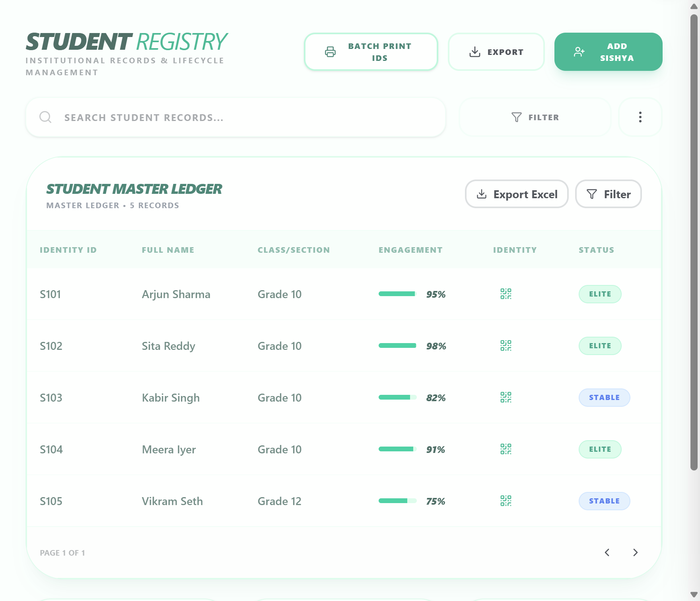
Task: Click Vikram Seth's 75% engagement bar
Action: 397,501
